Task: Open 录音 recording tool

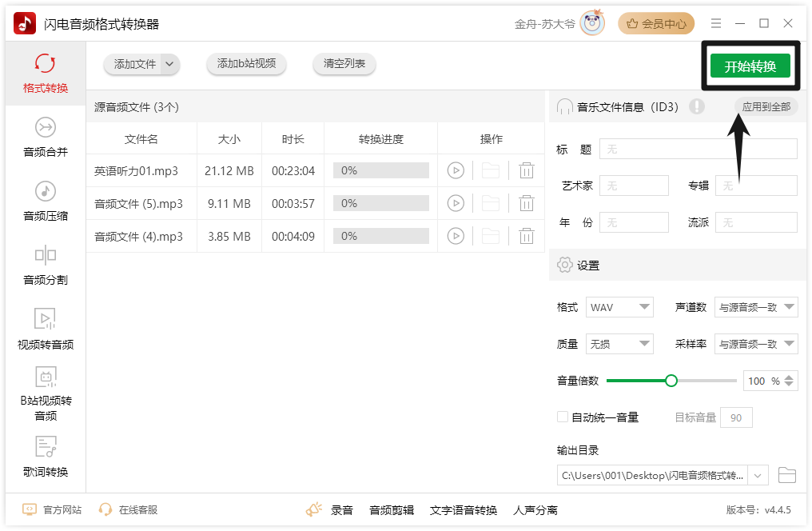Action: tap(342, 510)
